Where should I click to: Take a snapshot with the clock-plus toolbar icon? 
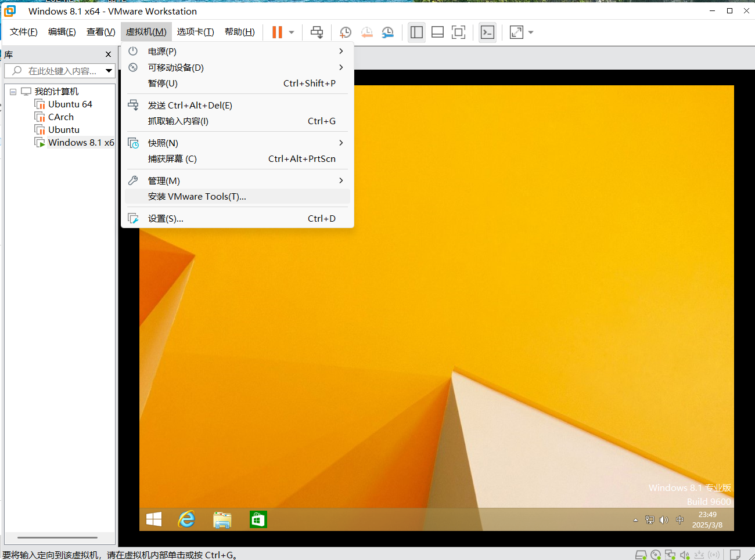pyautogui.click(x=346, y=32)
